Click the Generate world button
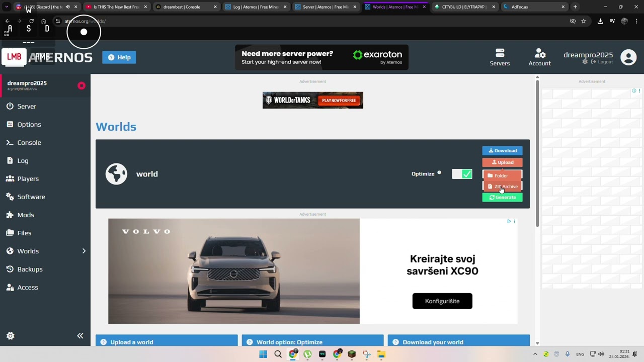Screen dimensions: 644x362 502,197
